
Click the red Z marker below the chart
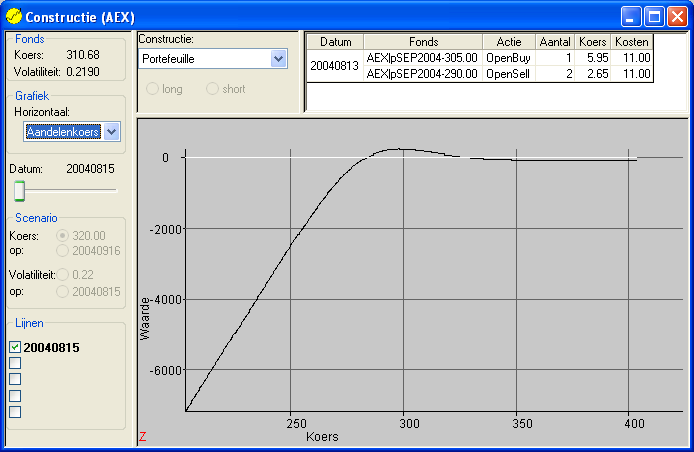coord(142,437)
